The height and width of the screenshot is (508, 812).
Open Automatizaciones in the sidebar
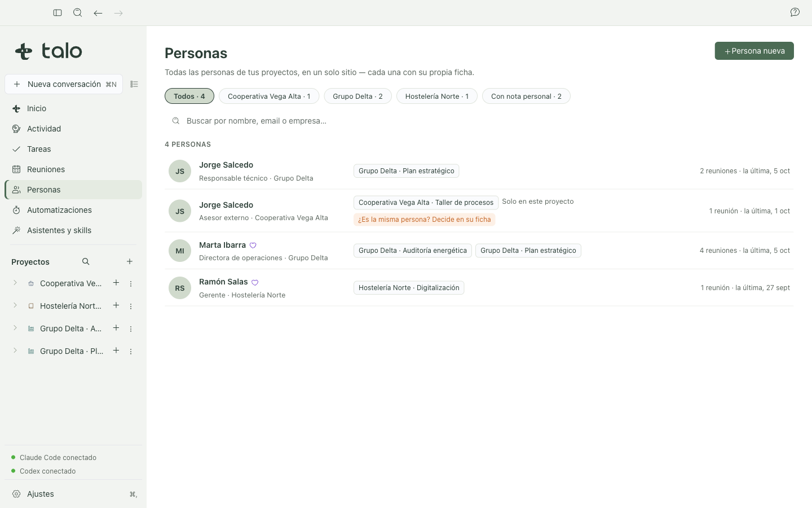coord(73,210)
